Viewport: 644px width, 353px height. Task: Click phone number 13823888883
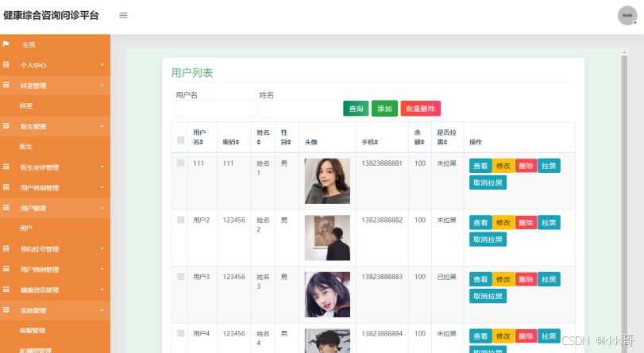click(x=382, y=277)
